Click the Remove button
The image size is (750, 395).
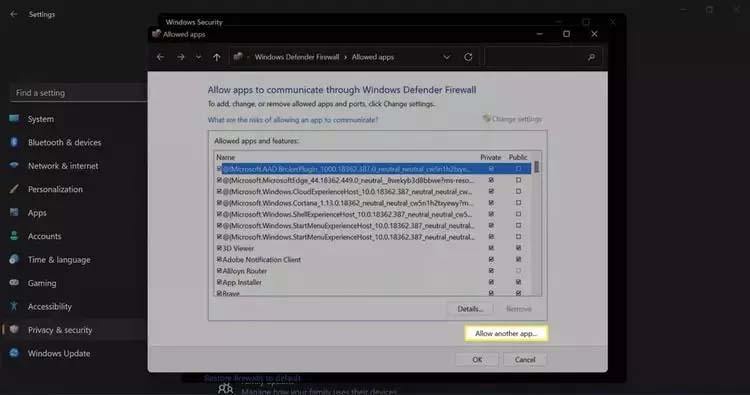point(518,309)
